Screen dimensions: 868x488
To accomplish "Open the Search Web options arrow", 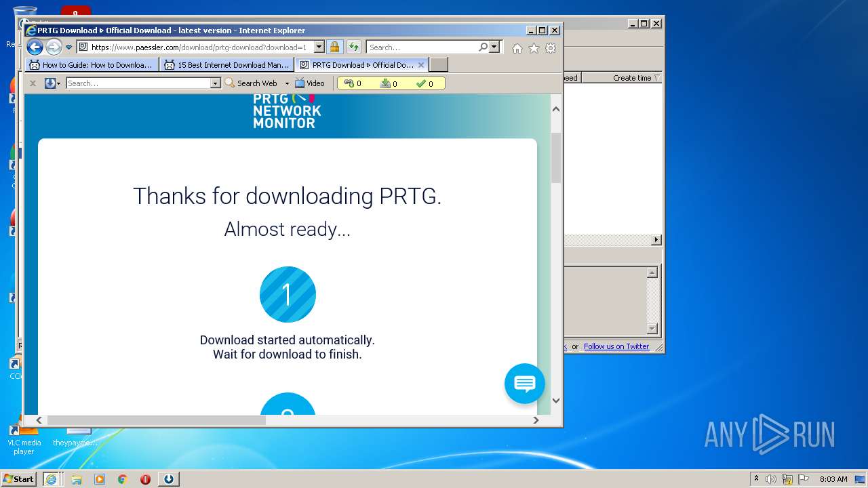I will (x=287, y=83).
